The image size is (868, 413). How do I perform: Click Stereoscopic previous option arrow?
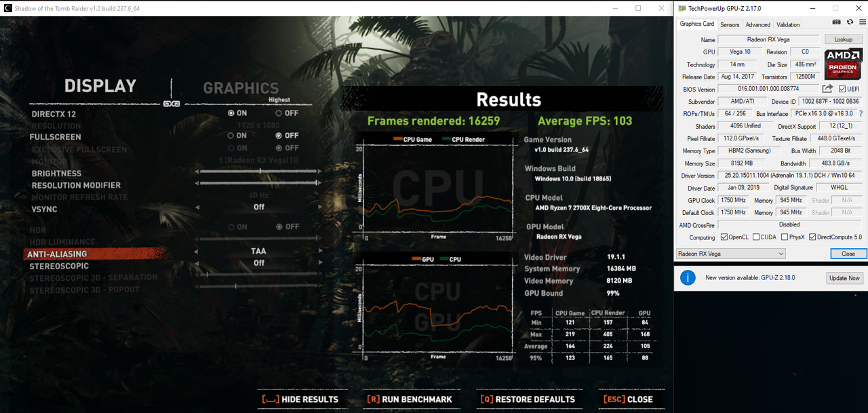(197, 263)
